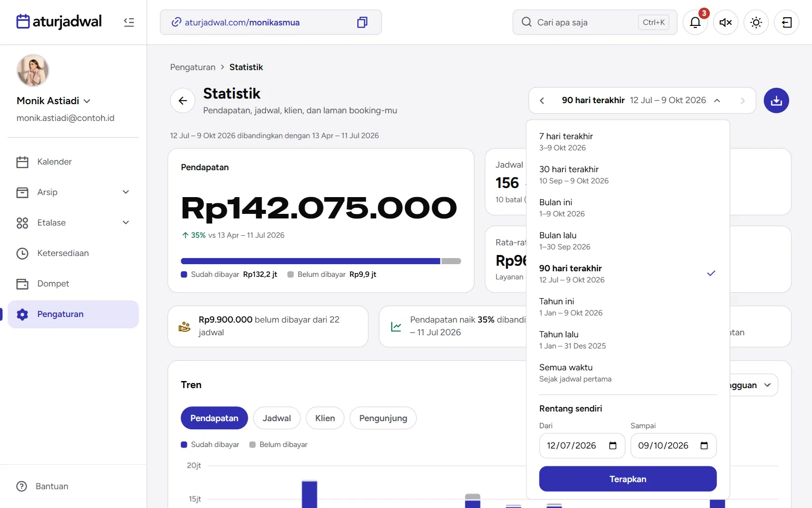Select the Pengaturan gear menu item
Viewport: 812px width, 508px height.
pos(73,314)
